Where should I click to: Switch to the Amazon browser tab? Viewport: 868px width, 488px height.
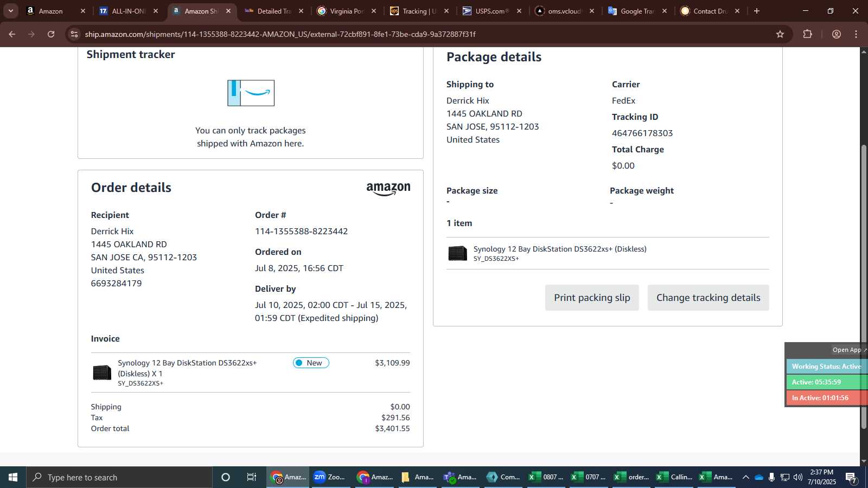point(51,11)
